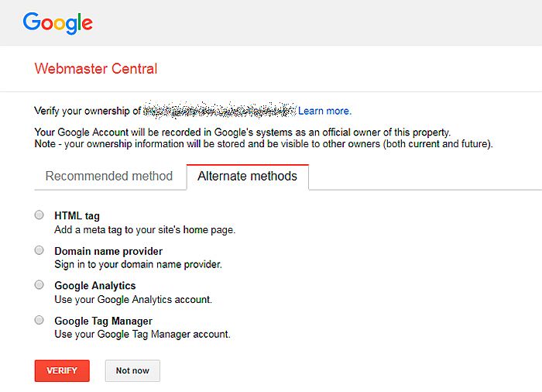Click the bold Google Tag Manager label
The image size is (542, 392).
click(x=103, y=321)
